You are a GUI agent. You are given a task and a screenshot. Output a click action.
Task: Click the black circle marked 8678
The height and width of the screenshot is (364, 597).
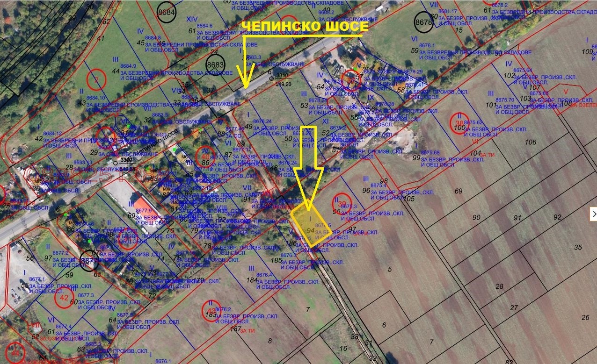(424, 22)
